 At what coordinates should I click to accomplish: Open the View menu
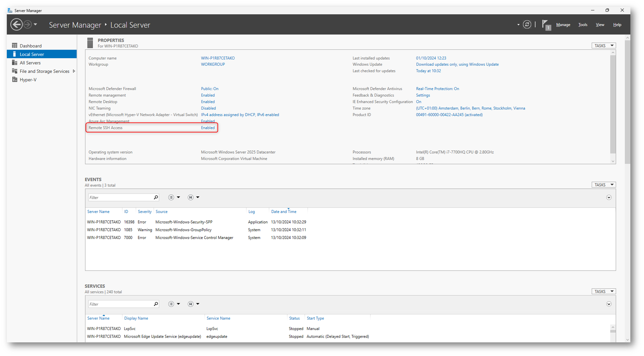pyautogui.click(x=600, y=25)
